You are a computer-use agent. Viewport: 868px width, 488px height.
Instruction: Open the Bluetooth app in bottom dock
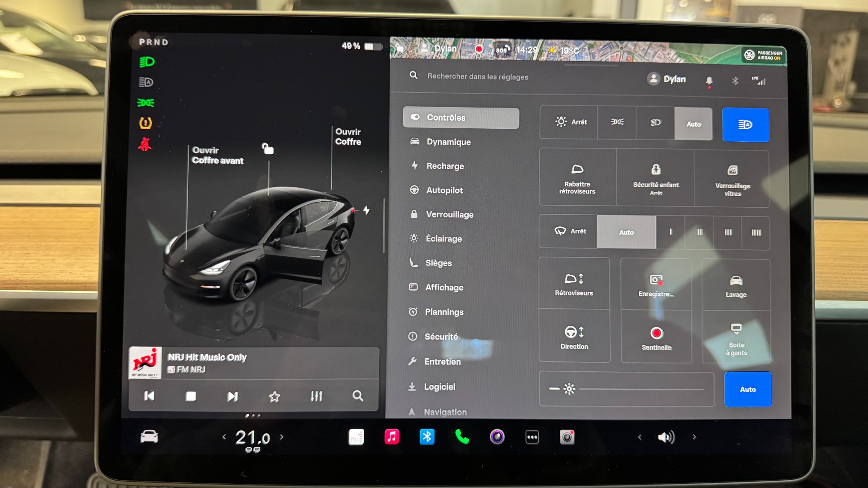tap(427, 437)
